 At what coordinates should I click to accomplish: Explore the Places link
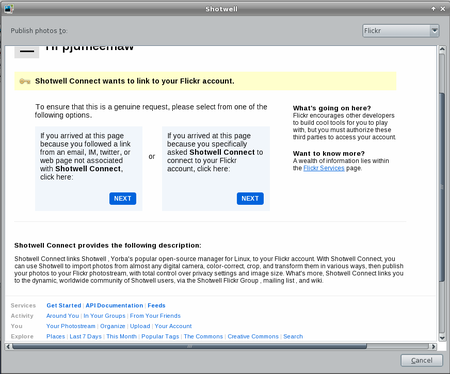pos(56,336)
